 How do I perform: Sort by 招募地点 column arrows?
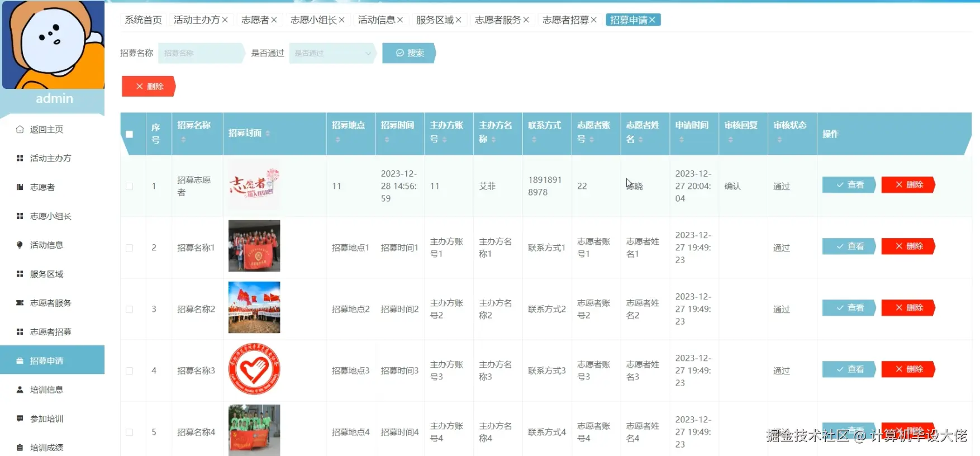click(337, 139)
